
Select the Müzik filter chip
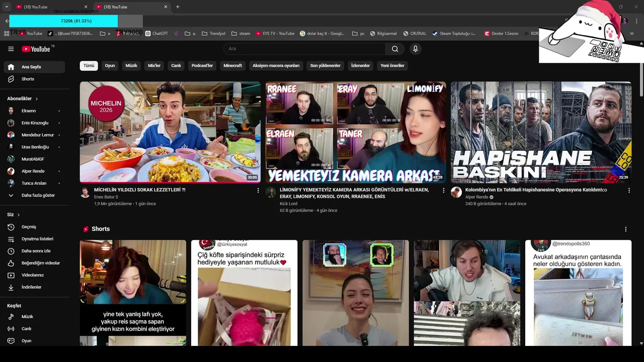tap(131, 65)
